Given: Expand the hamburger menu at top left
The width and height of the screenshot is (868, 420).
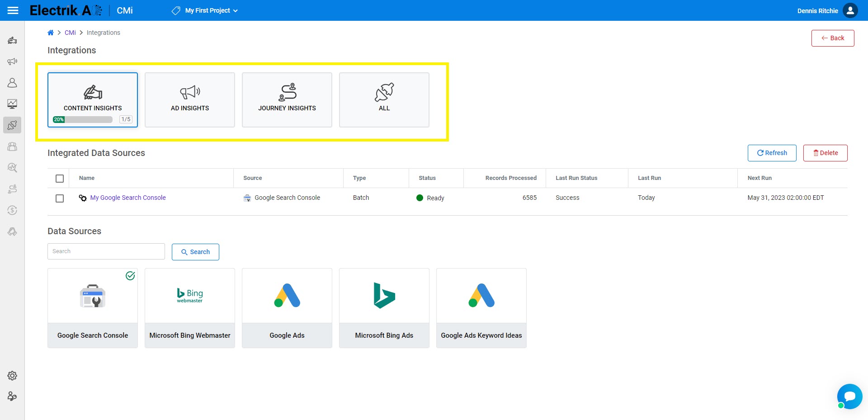Looking at the screenshot, I should pos(13,10).
